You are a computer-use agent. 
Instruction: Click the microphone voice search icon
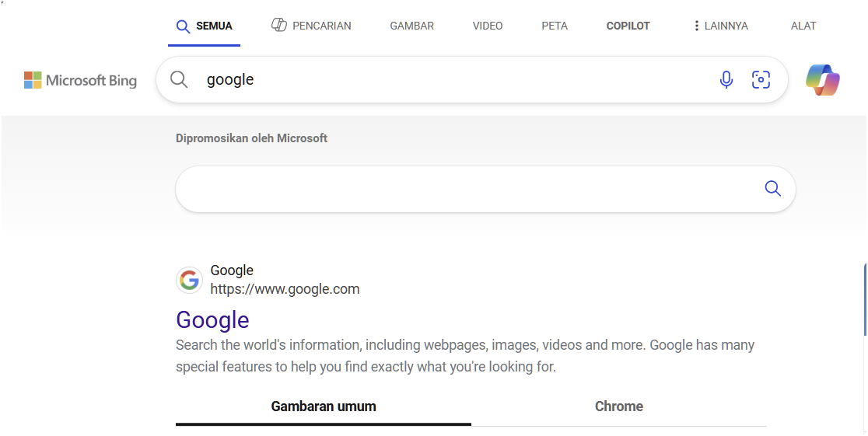[726, 80]
